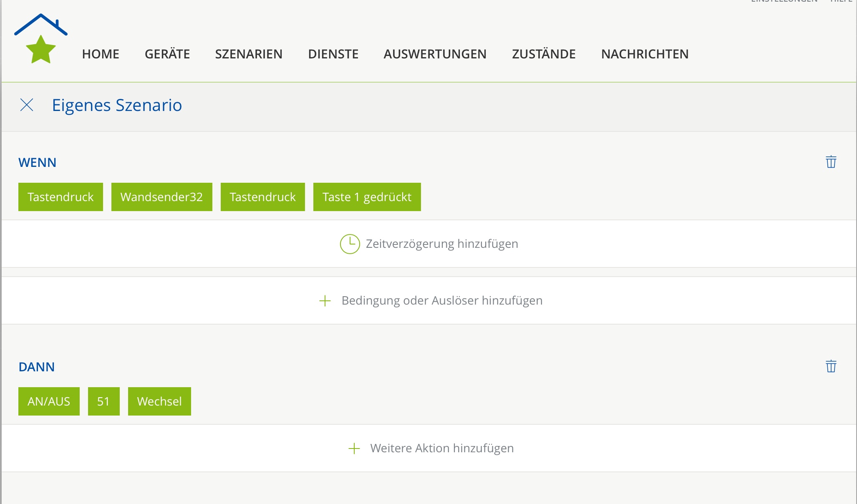The image size is (857, 504).
Task: Open NACHRICHTEN messages page
Action: tap(645, 54)
